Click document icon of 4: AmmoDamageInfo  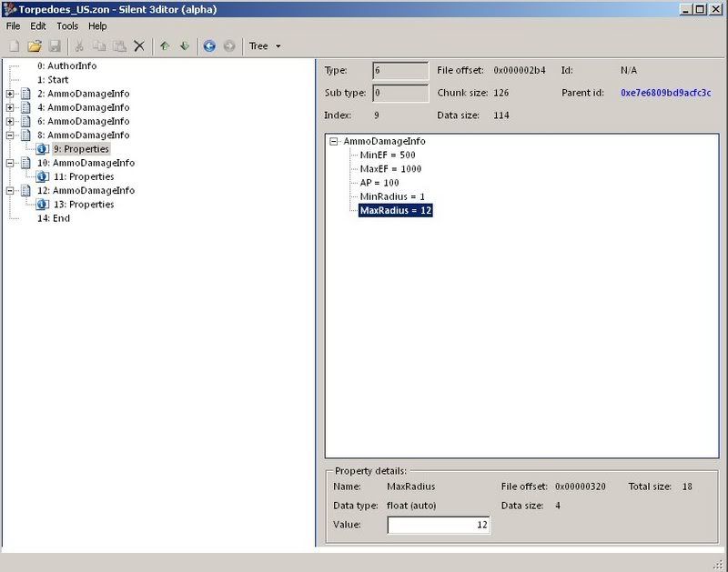click(x=26, y=107)
